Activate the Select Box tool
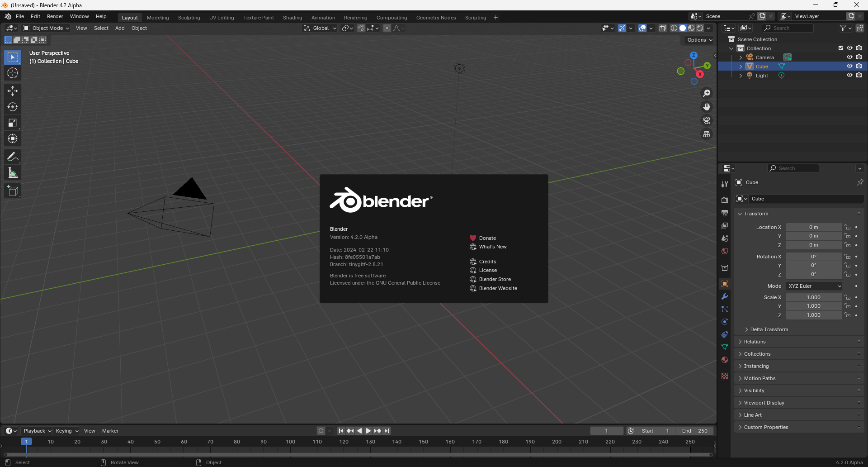This screenshot has width=868, height=467. [x=13, y=57]
